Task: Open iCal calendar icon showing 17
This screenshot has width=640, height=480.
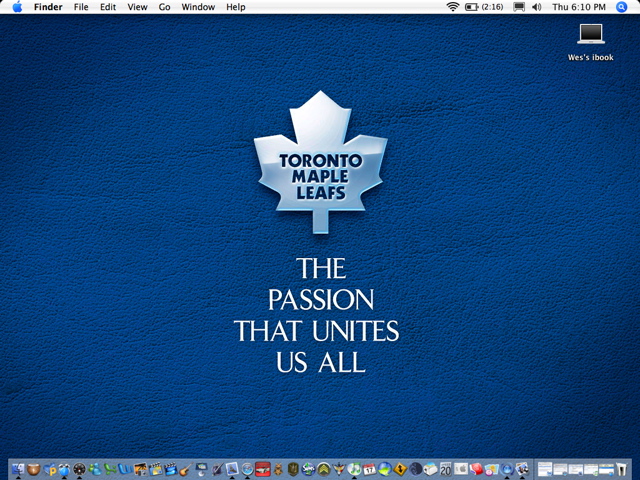Action: pos(369,469)
